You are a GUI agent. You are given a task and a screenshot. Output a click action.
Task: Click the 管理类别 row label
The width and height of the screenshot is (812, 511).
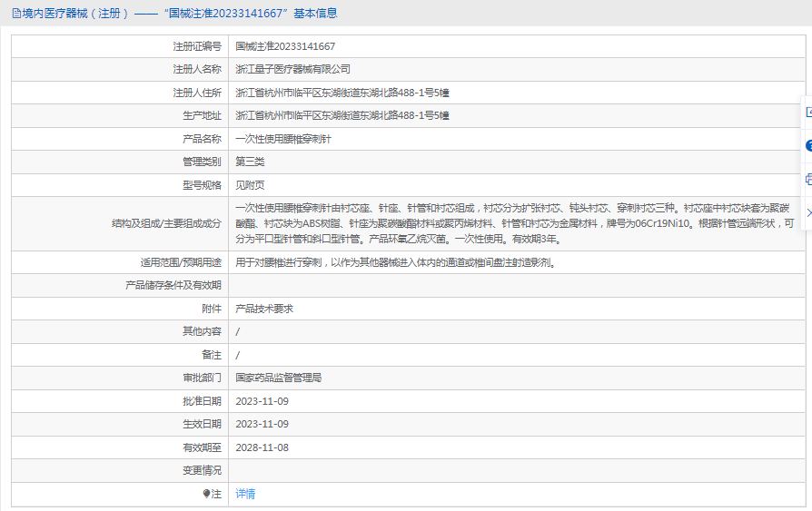click(x=202, y=162)
